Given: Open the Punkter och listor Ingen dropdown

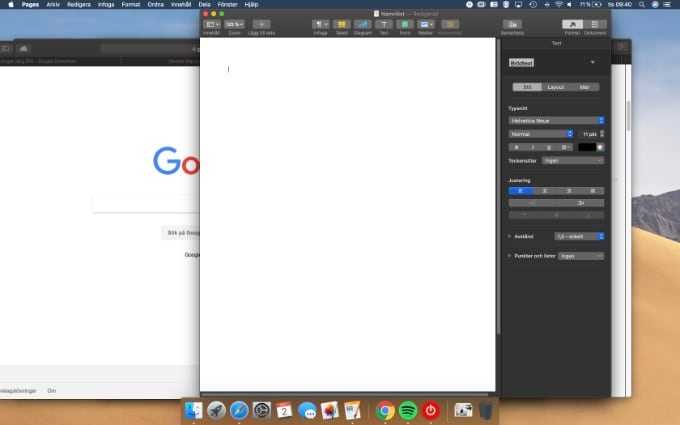Looking at the screenshot, I should click(x=581, y=256).
